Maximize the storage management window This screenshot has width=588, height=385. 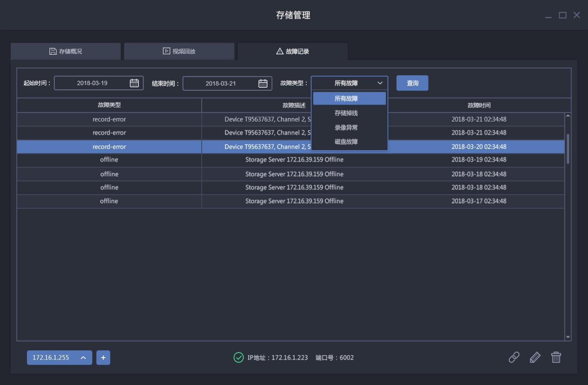click(x=562, y=15)
